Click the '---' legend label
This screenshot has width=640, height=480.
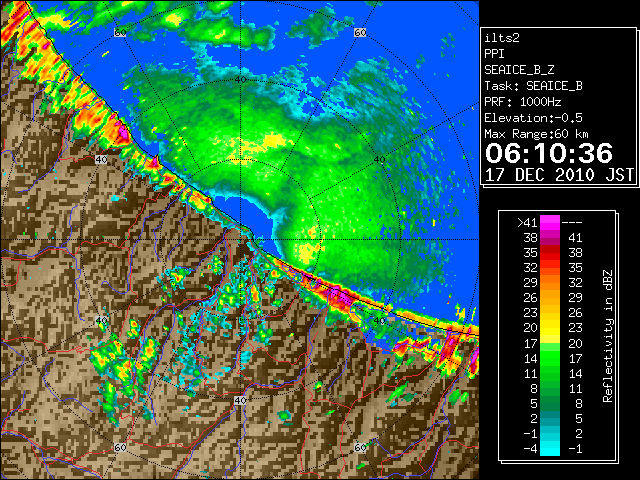click(572, 222)
